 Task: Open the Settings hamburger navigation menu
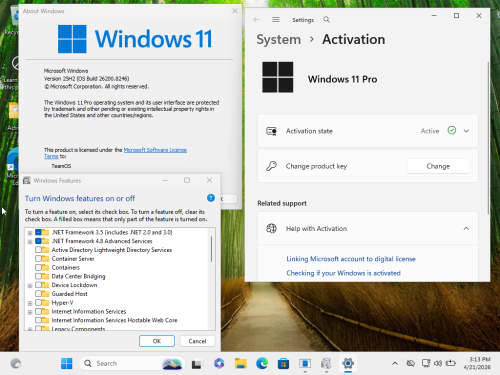(276, 20)
